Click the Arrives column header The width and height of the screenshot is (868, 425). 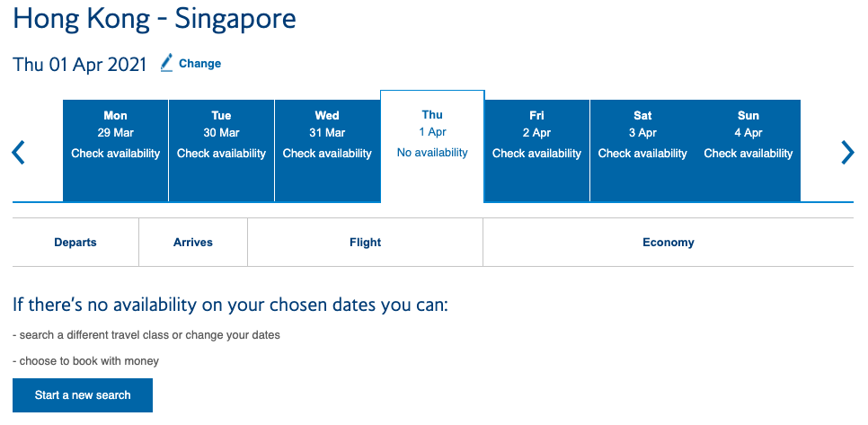(193, 243)
